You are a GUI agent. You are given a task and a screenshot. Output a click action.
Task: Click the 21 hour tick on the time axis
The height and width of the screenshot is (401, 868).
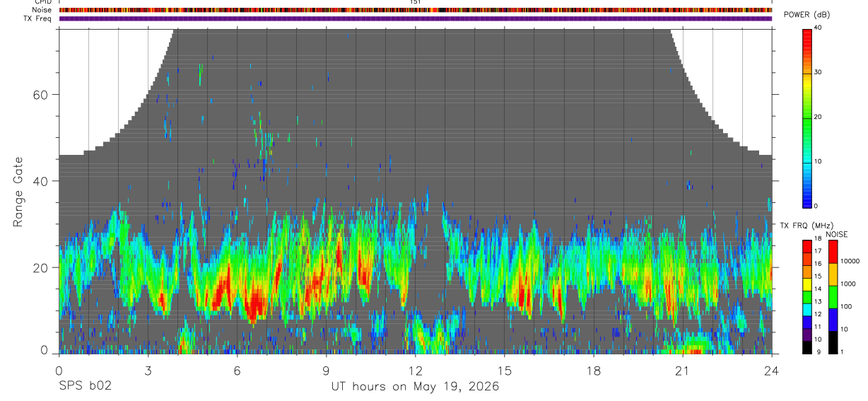pyautogui.click(x=682, y=369)
